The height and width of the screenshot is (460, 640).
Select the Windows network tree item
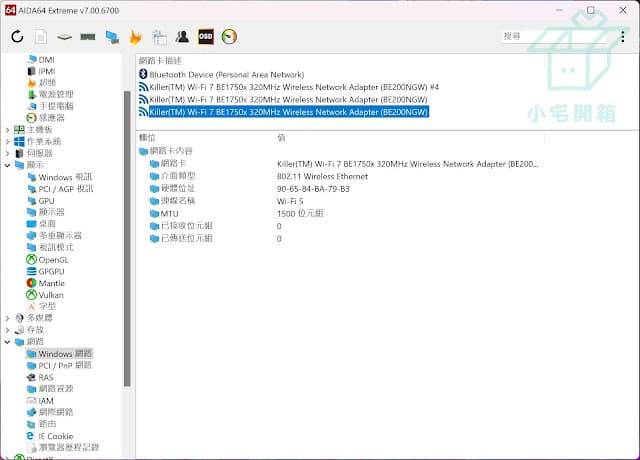tap(60, 353)
